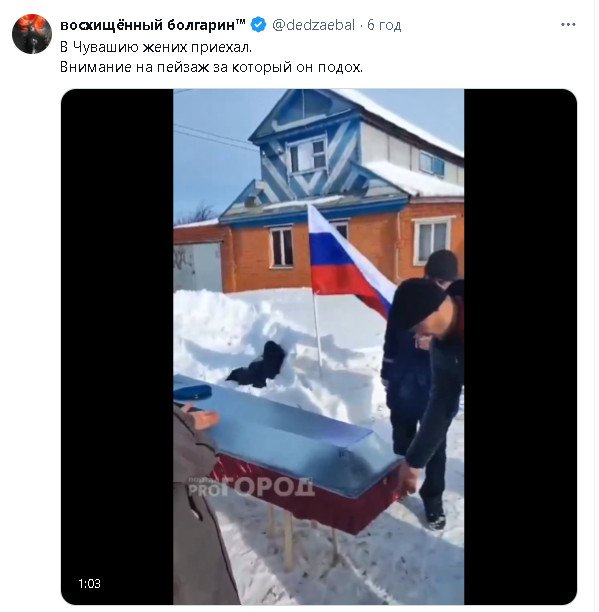
Task: Click the 1:03 video duration label
Action: (89, 584)
